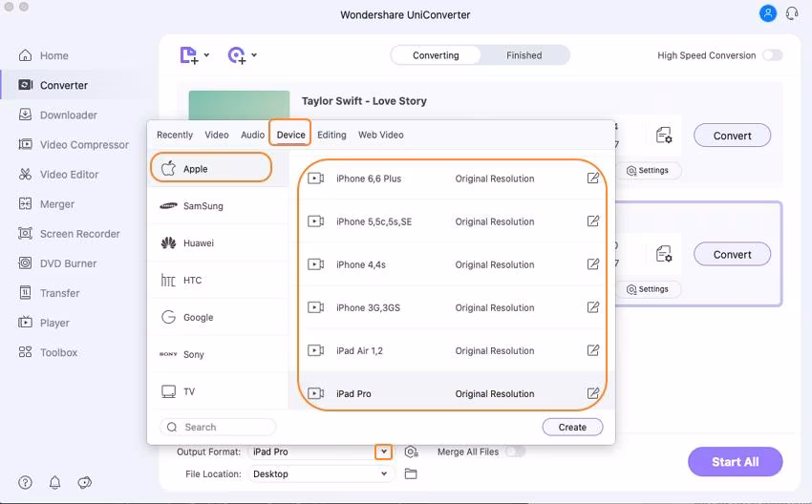Click the Load DVD disc icon
The width and height of the screenshot is (812, 504).
[237, 54]
